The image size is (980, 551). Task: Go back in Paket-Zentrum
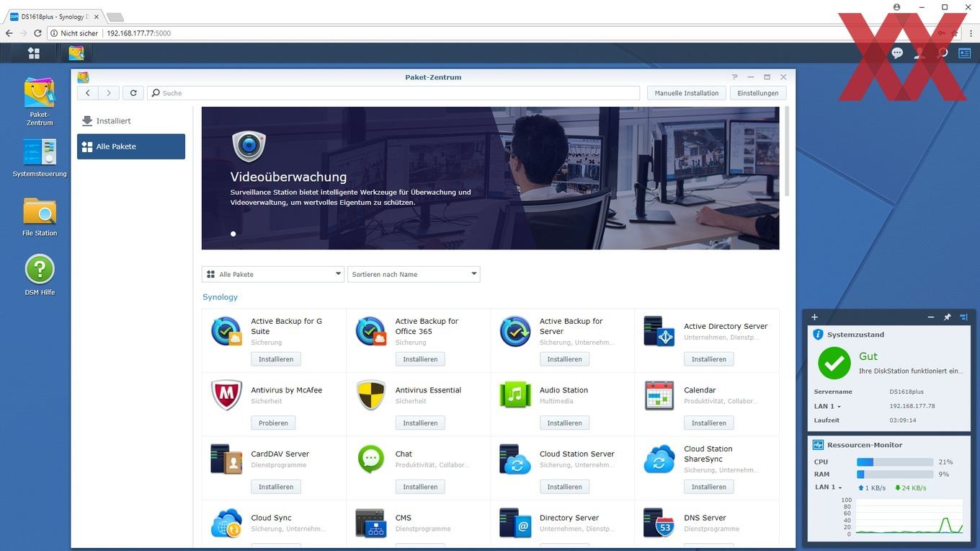pos(87,93)
